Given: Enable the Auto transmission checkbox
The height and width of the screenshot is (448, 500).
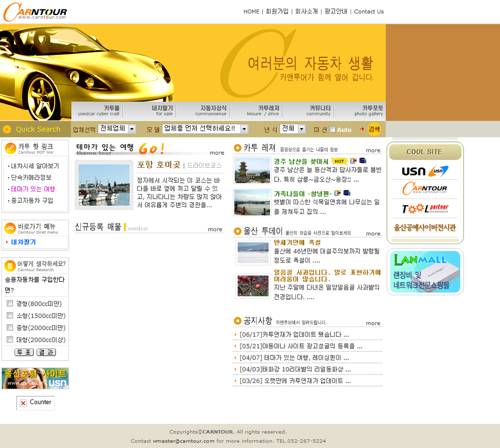Looking at the screenshot, I should (332, 129).
